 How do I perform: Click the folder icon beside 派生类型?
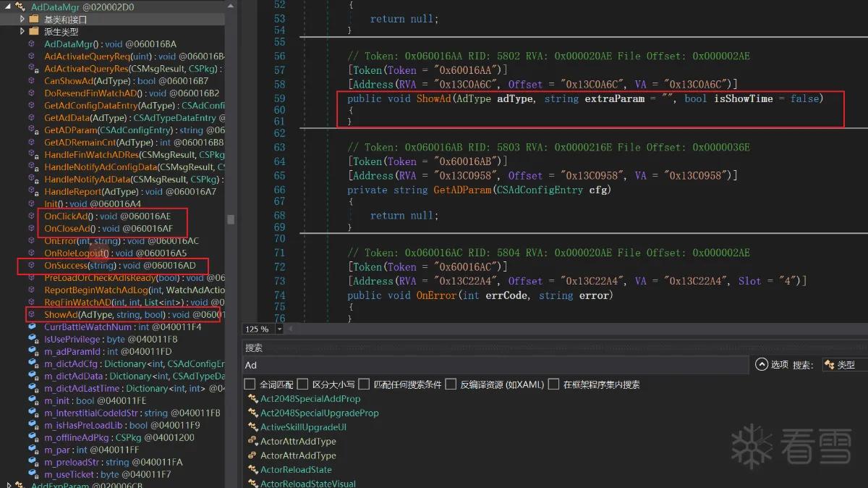click(x=33, y=31)
